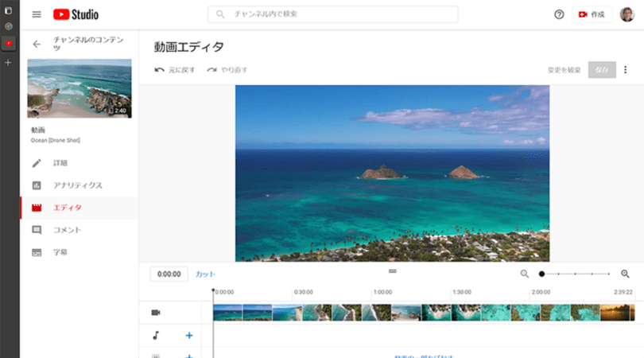This screenshot has width=644, height=358.
Task: Zoom in timeline with plus magnifier
Action: (x=625, y=274)
